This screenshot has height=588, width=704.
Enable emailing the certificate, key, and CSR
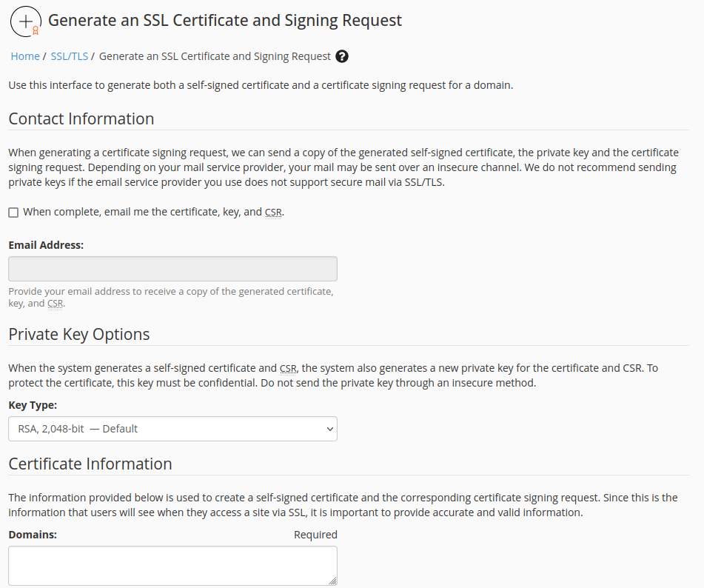pyautogui.click(x=13, y=213)
